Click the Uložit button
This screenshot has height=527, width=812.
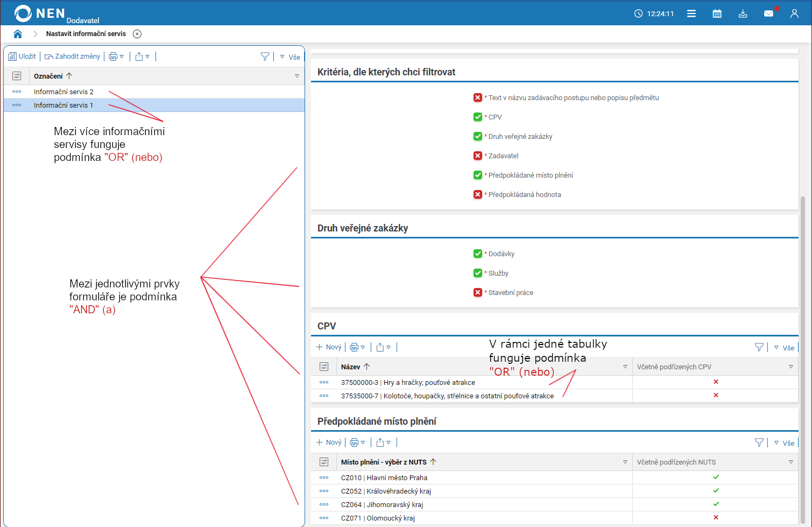click(22, 57)
